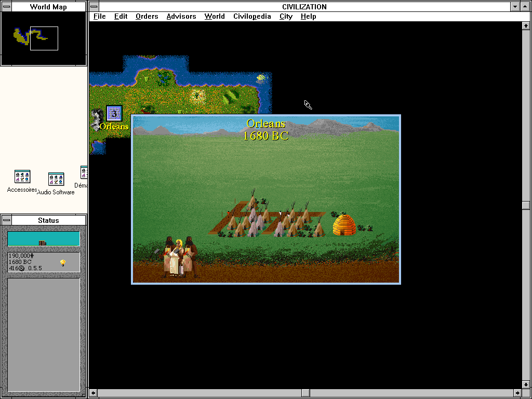This screenshot has height=399, width=532.
Task: Click the yellow fish resource in ocean
Action: coord(261,78)
